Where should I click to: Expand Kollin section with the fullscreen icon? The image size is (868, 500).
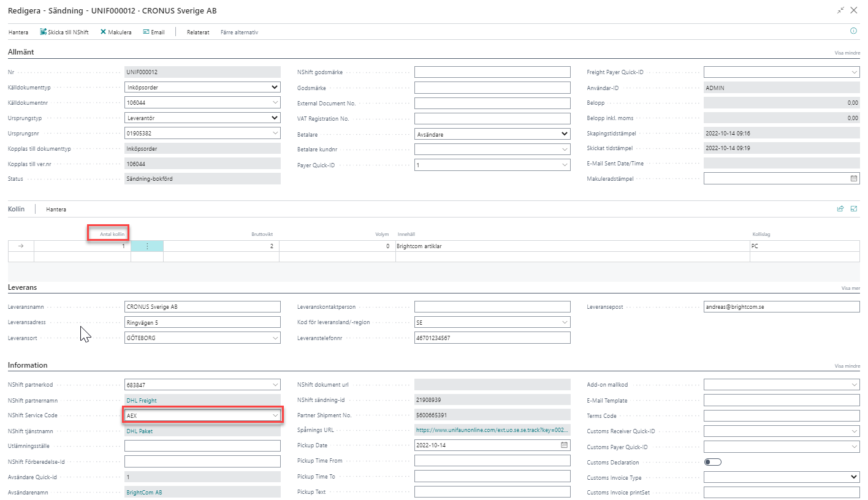pos(854,209)
